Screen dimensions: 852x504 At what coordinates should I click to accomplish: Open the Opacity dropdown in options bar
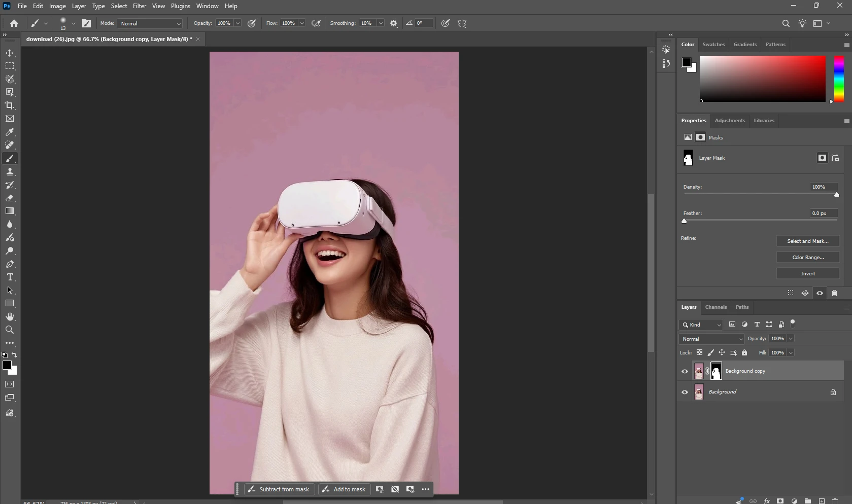pyautogui.click(x=237, y=23)
